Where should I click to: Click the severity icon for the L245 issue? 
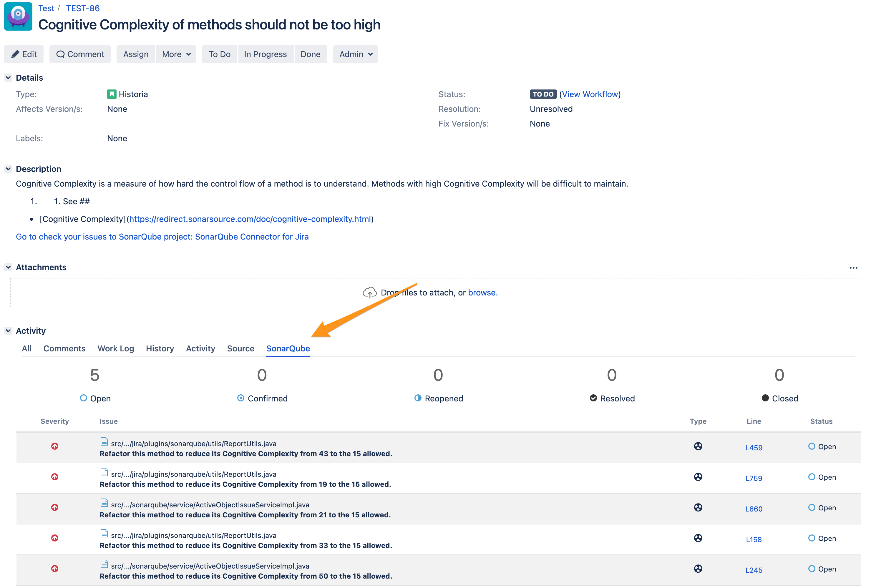coord(55,569)
